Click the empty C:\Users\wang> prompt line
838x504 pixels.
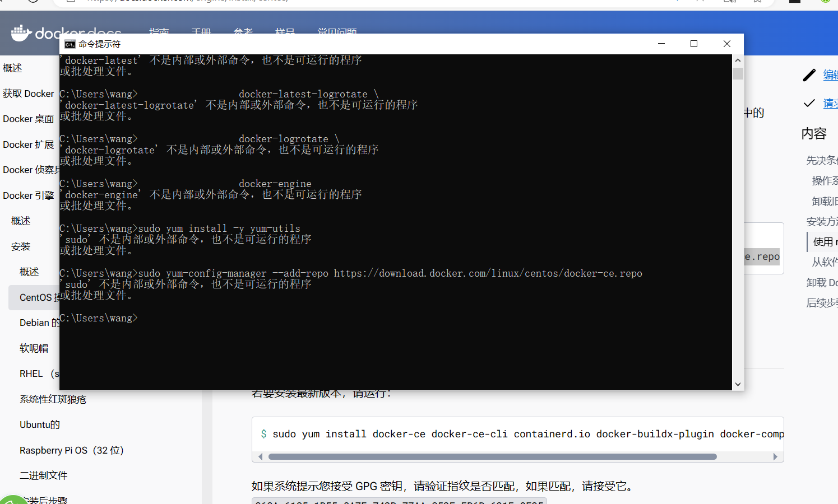click(99, 318)
